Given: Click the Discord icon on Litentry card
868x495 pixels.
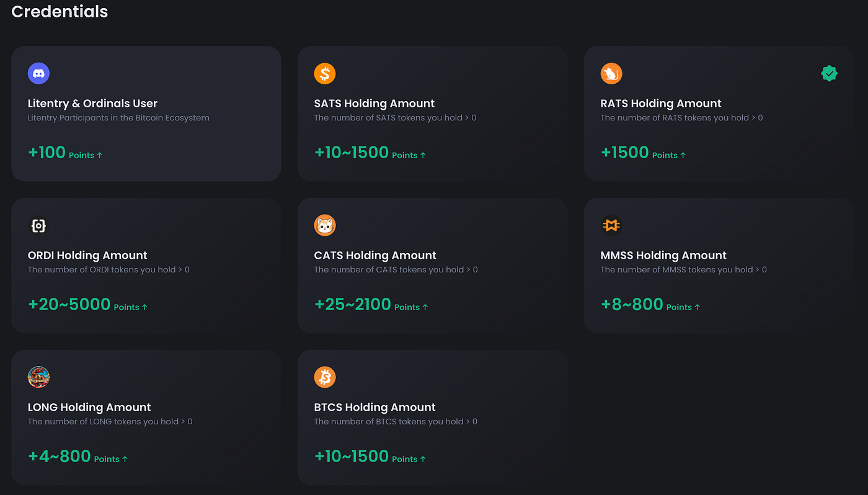Looking at the screenshot, I should click(x=38, y=74).
